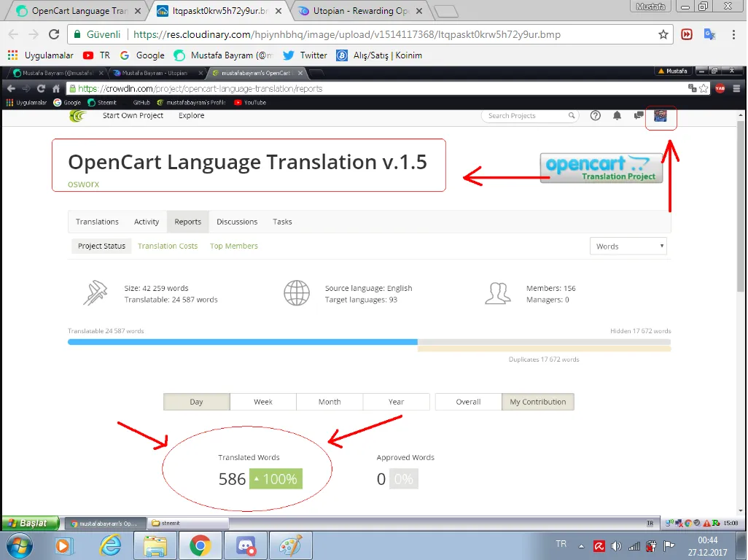Screen dimensions: 748x560
Task: Click the home icon in inner browser
Action: pos(56,88)
